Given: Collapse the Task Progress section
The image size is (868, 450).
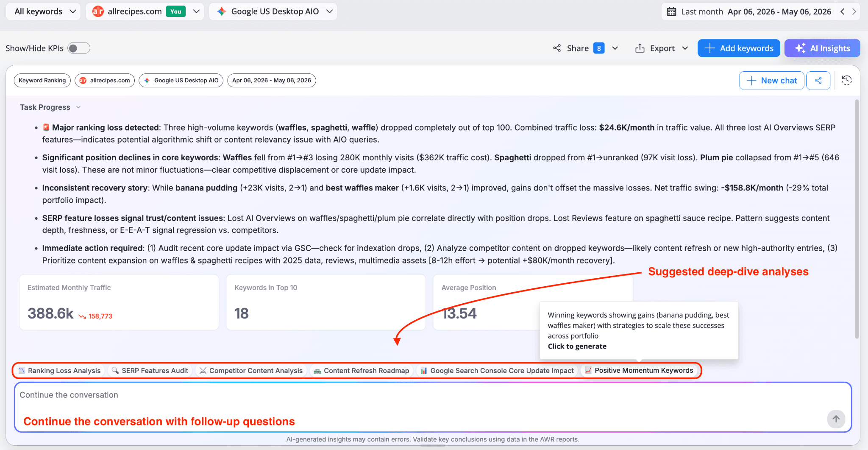Looking at the screenshot, I should click(50, 107).
